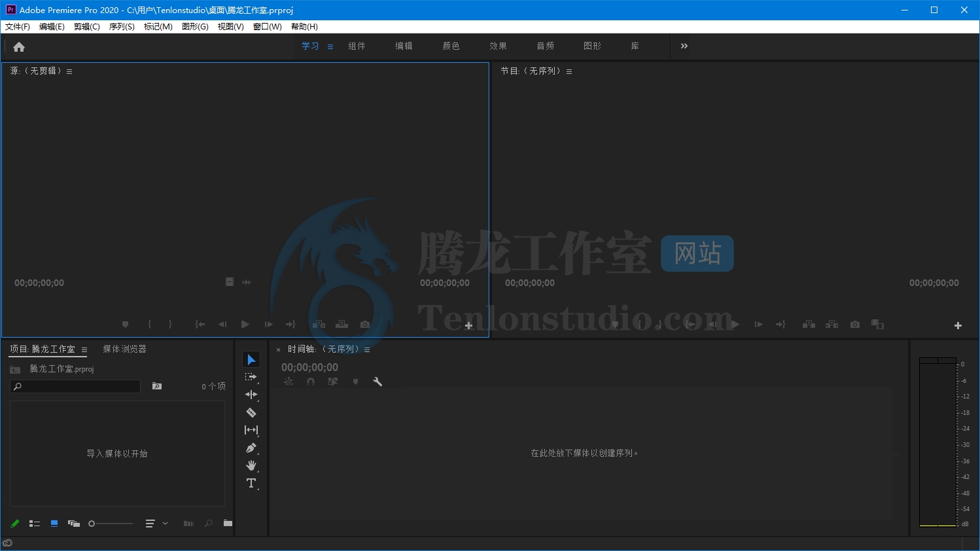The width and height of the screenshot is (980, 551).
Task: Adjust Project panel thumbnail zoom slider
Action: point(111,524)
